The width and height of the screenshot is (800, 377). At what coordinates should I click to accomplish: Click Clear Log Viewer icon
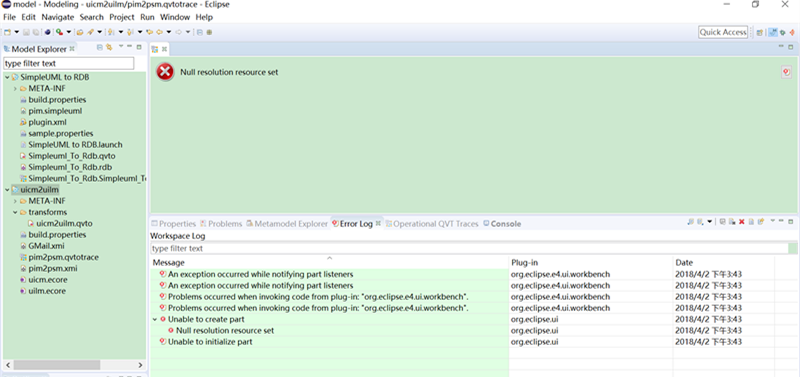tap(732, 222)
